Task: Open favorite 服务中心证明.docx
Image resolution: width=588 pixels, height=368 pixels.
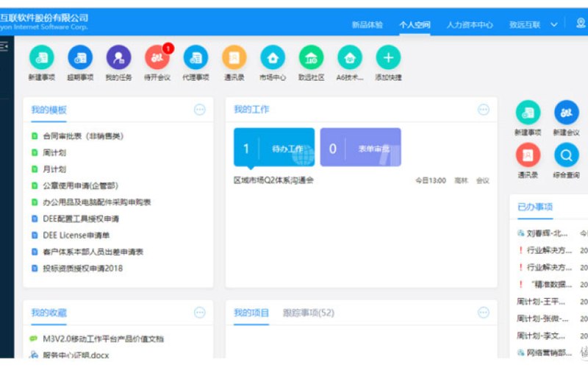Action: coord(76,355)
